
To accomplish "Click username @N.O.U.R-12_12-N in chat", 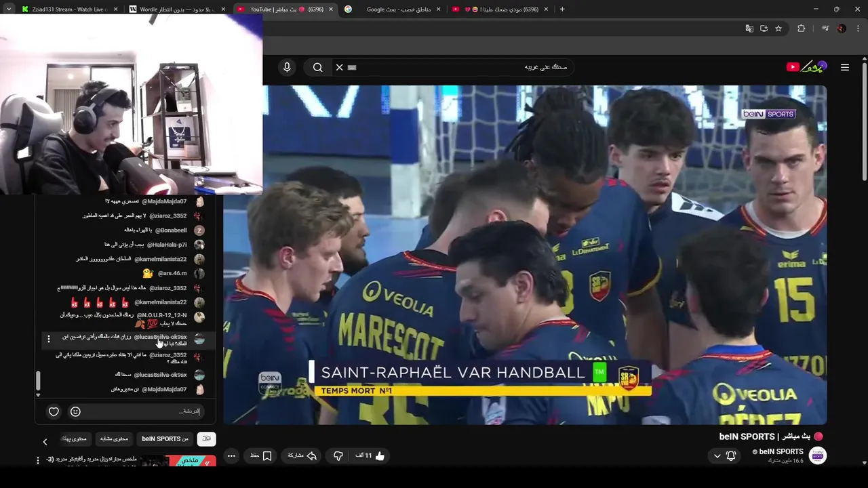I will point(161,316).
